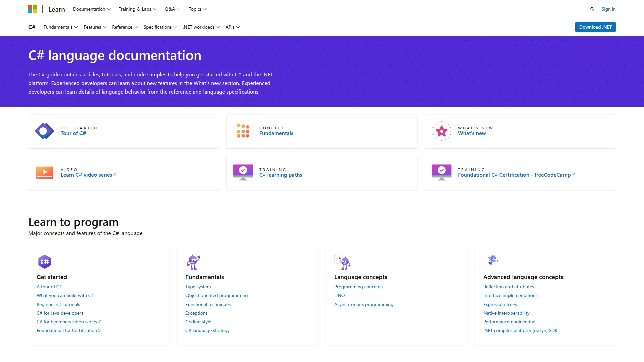Click the icon above Advanced language concepts
The image size is (644, 362).
(x=493, y=260)
